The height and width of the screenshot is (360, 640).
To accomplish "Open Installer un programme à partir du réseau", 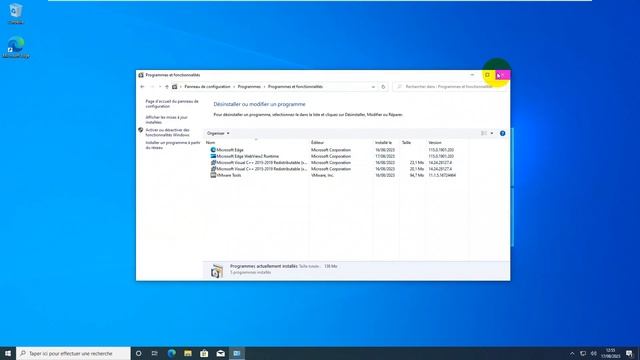I will pos(173,145).
